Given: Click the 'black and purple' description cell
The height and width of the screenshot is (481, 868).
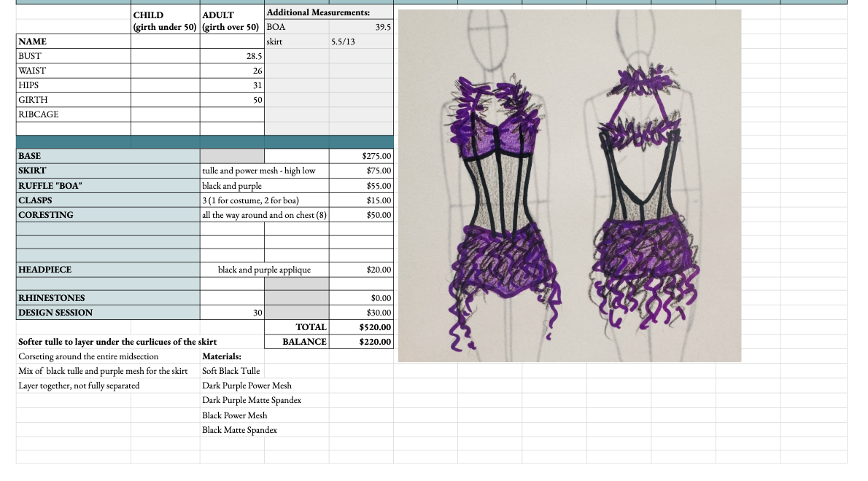Looking at the screenshot, I should pyautogui.click(x=265, y=186).
